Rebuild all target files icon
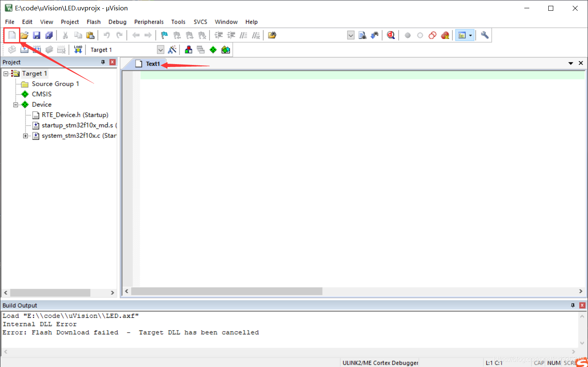The image size is (588, 367). [x=37, y=50]
